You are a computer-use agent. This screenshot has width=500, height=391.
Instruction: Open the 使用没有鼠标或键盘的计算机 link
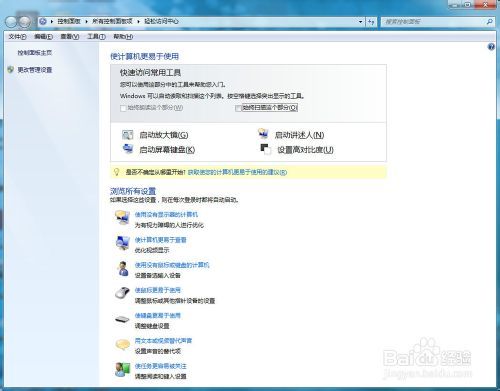[x=172, y=265]
